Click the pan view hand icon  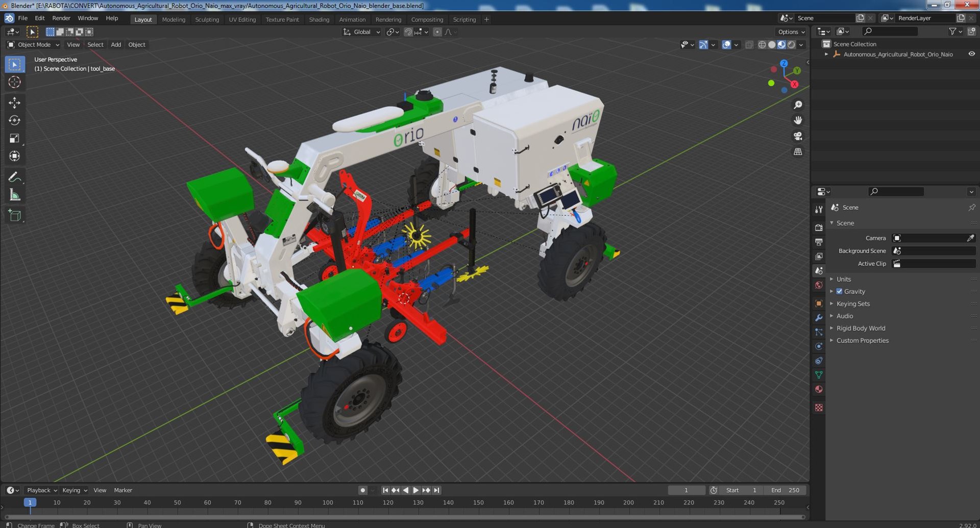(x=798, y=120)
